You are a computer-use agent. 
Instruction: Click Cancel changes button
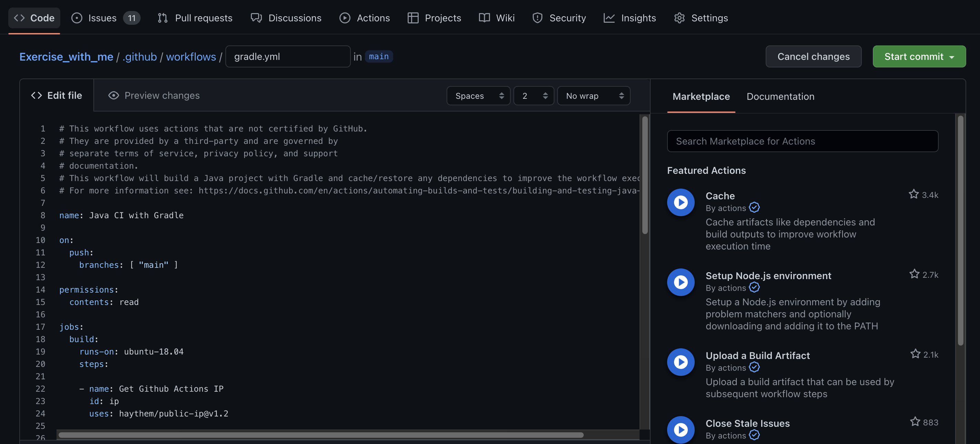(813, 57)
